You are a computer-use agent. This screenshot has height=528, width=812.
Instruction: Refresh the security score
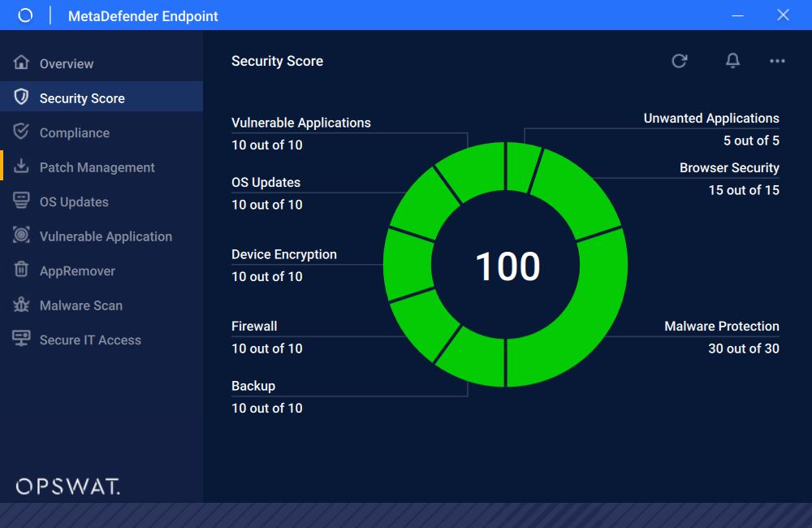[680, 61]
